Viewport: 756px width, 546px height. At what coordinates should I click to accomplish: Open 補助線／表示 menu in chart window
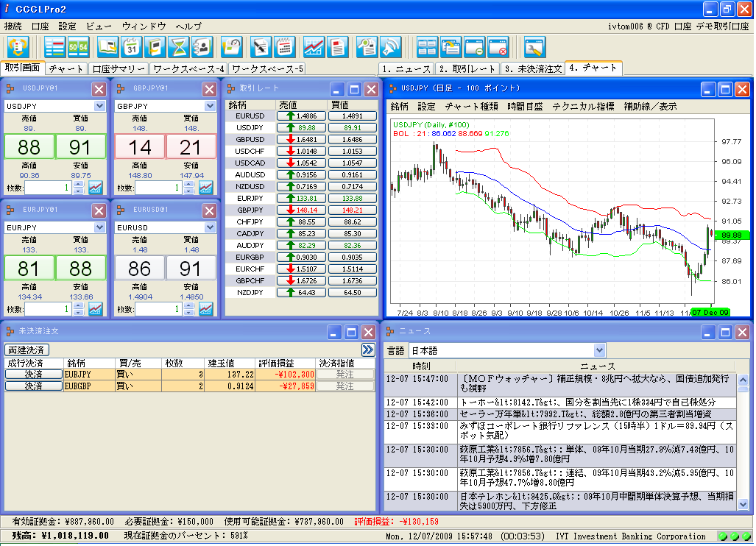pos(650,107)
